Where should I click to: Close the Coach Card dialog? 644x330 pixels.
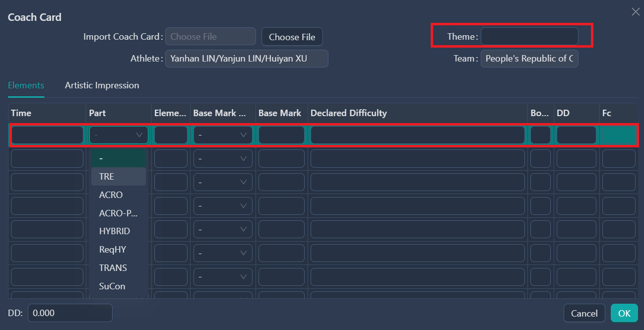635,12
